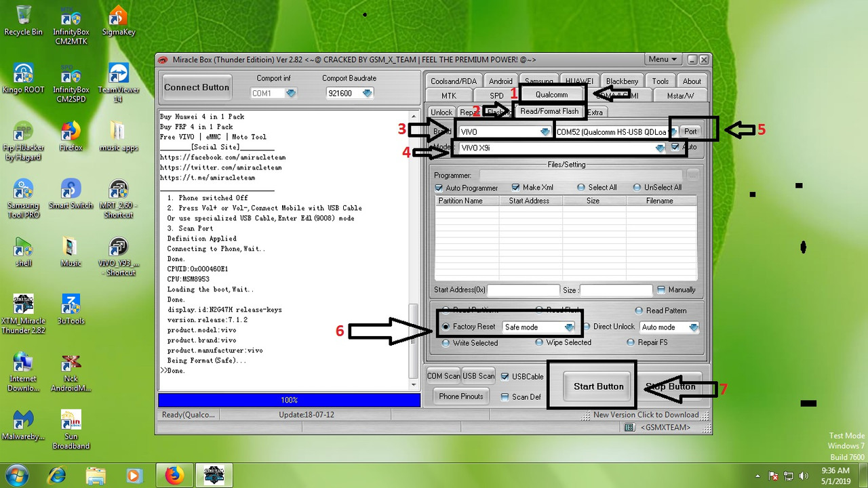
Task: Select Factory Reset radio button
Action: (x=446, y=327)
